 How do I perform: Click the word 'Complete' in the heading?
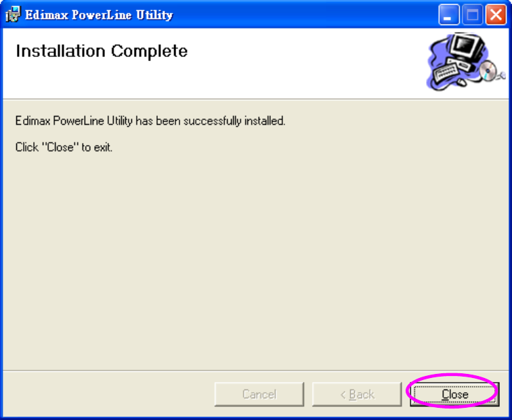(x=149, y=51)
